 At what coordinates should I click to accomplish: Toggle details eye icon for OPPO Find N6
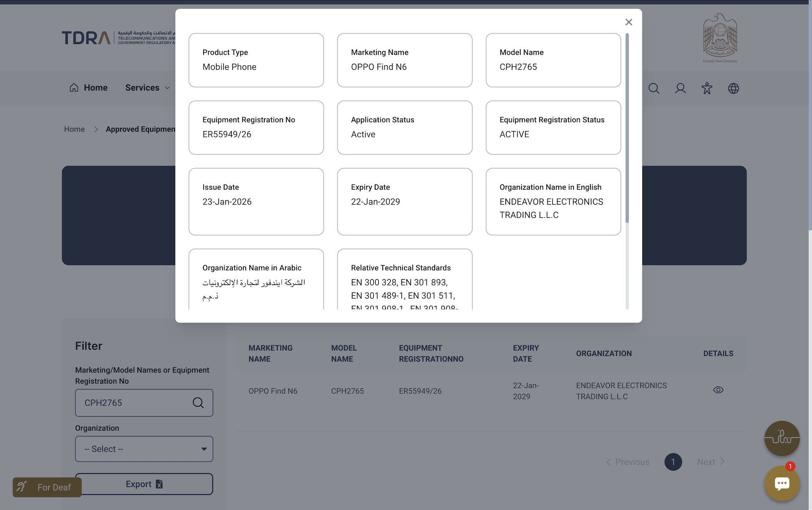click(x=718, y=390)
